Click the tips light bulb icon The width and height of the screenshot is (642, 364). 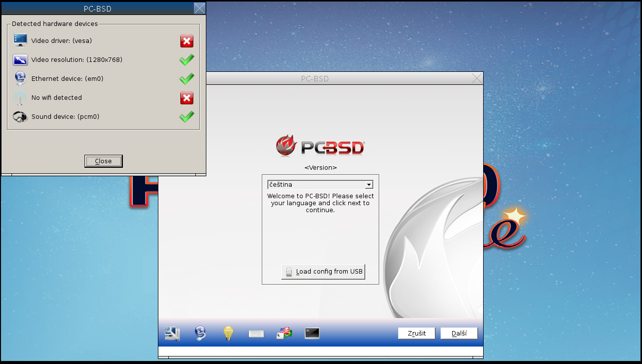click(228, 333)
